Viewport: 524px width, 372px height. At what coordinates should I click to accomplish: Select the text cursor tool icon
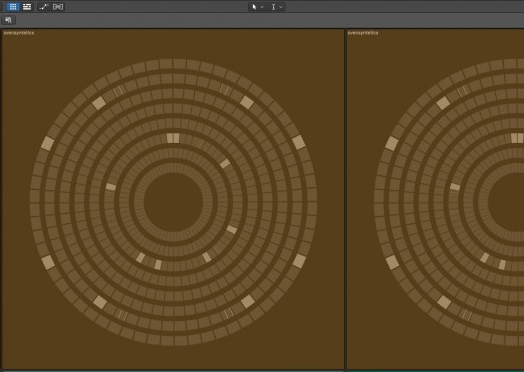273,7
